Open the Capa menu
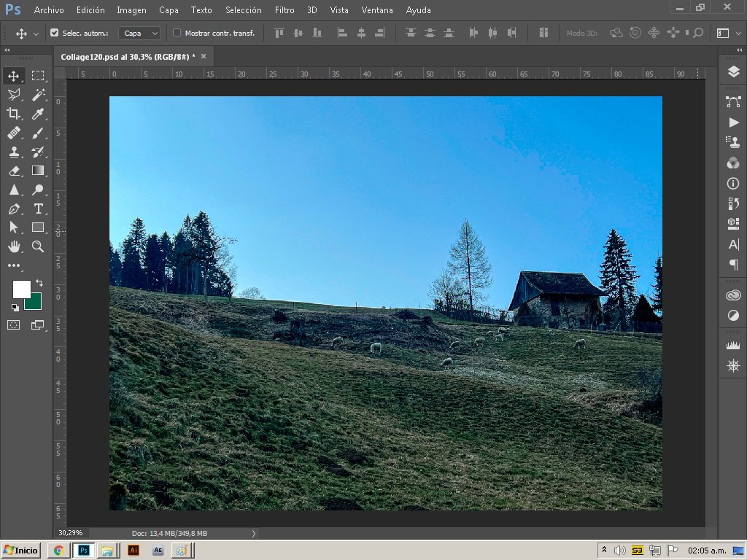Image resolution: width=747 pixels, height=560 pixels. (x=169, y=9)
